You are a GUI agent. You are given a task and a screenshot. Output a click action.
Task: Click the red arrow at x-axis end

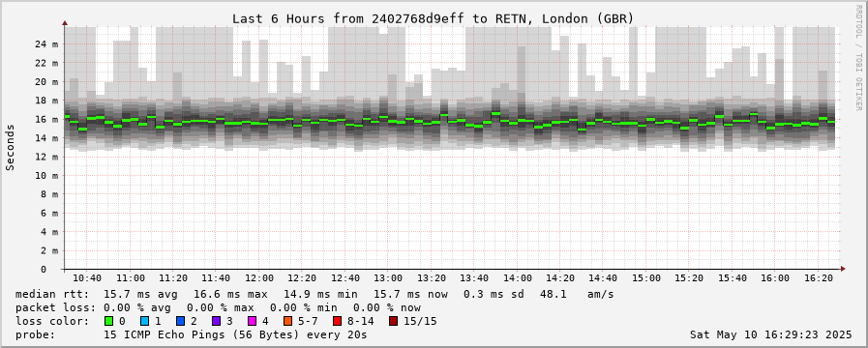point(843,269)
